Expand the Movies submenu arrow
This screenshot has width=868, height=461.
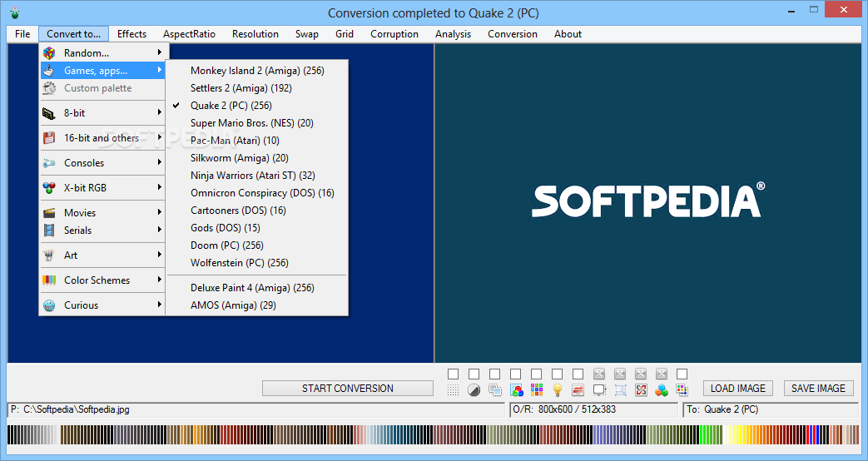(x=160, y=212)
